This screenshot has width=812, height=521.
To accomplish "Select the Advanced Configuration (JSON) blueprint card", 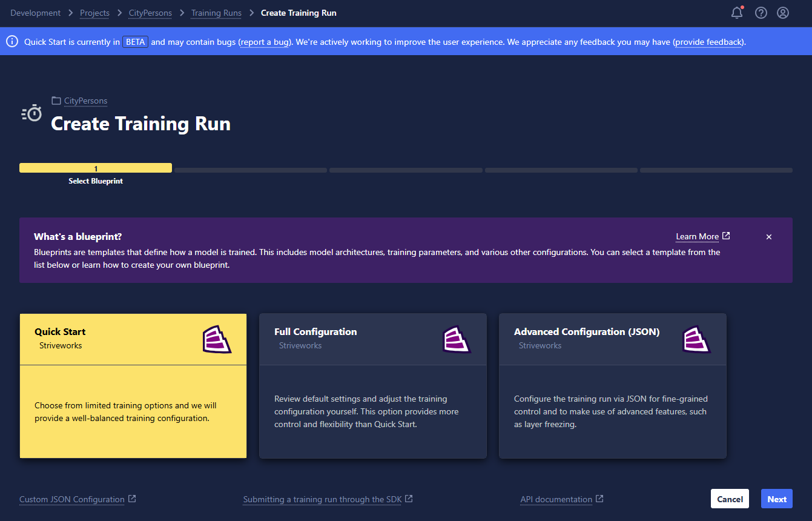I will pyautogui.click(x=613, y=385).
